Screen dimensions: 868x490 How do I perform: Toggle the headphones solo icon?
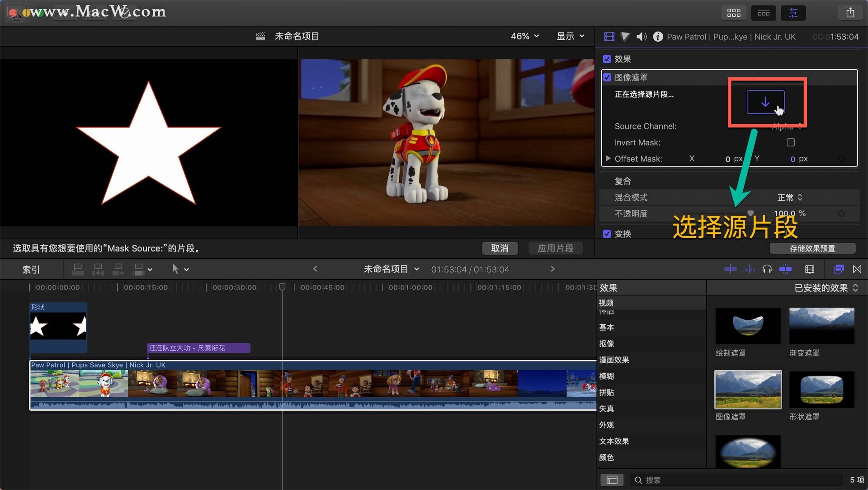point(767,269)
